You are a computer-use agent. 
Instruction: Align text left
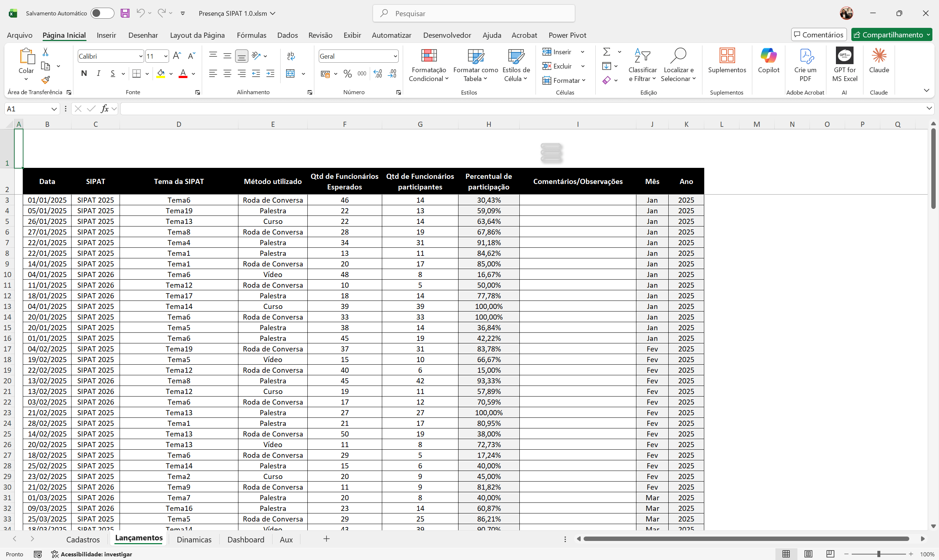(x=213, y=73)
